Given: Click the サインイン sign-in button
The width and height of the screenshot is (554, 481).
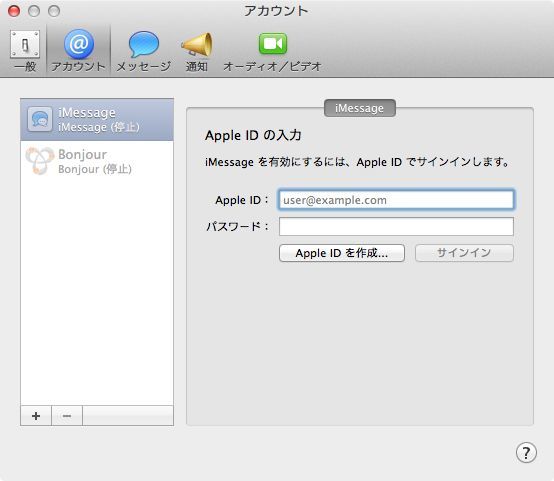Looking at the screenshot, I should [x=464, y=253].
